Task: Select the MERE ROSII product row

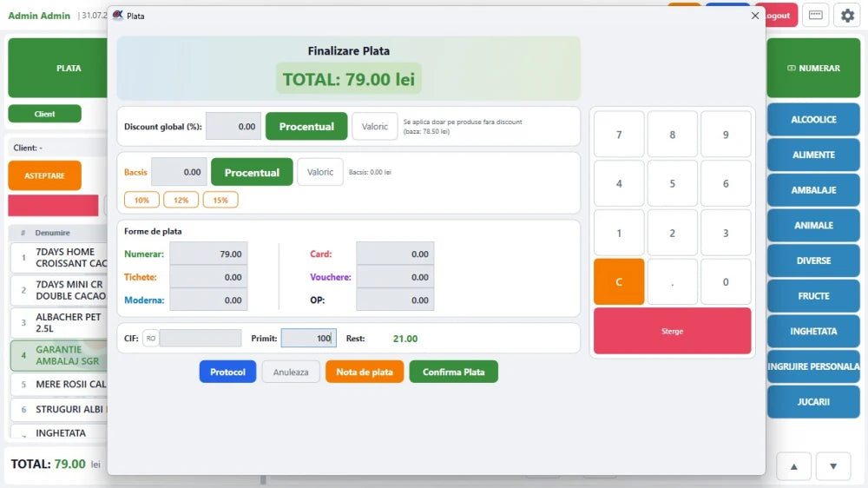Action: 59,384
